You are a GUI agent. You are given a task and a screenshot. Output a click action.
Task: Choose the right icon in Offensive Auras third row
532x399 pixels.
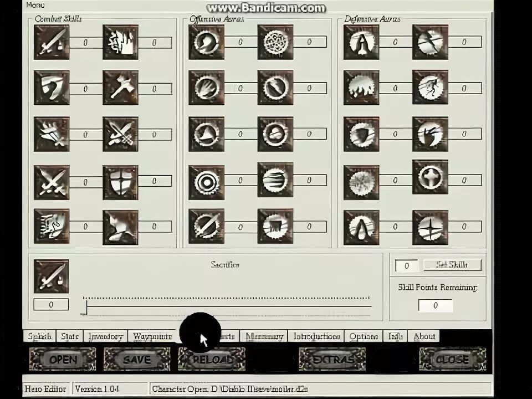pyautogui.click(x=275, y=134)
